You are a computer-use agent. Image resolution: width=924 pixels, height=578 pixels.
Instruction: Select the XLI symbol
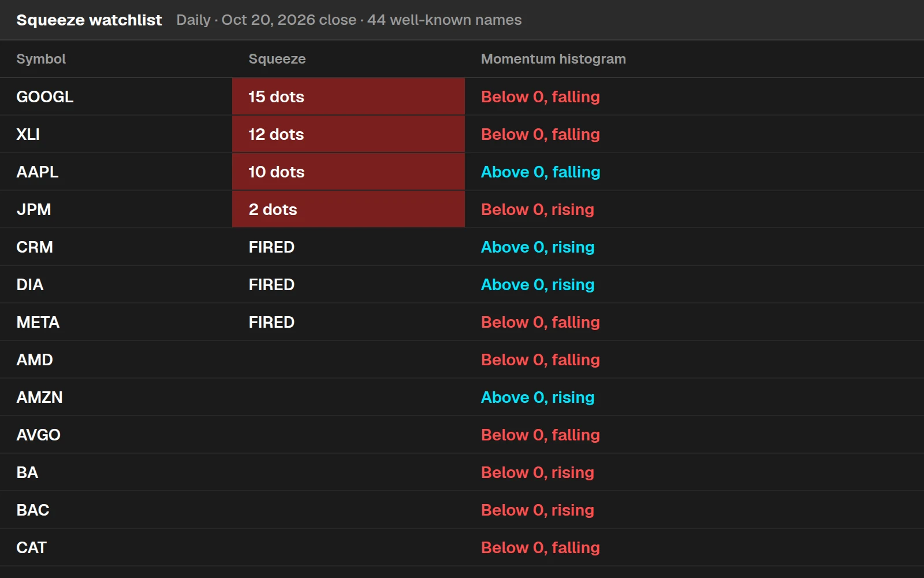pos(28,134)
